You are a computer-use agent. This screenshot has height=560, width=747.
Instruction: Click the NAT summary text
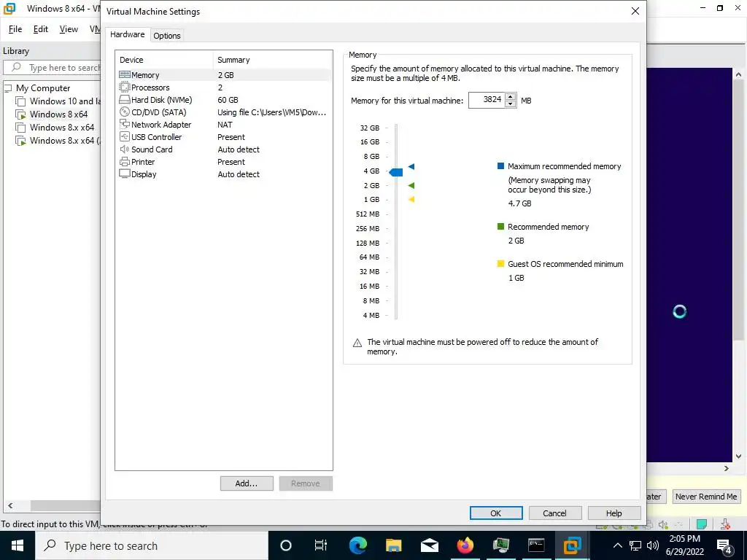pos(225,124)
